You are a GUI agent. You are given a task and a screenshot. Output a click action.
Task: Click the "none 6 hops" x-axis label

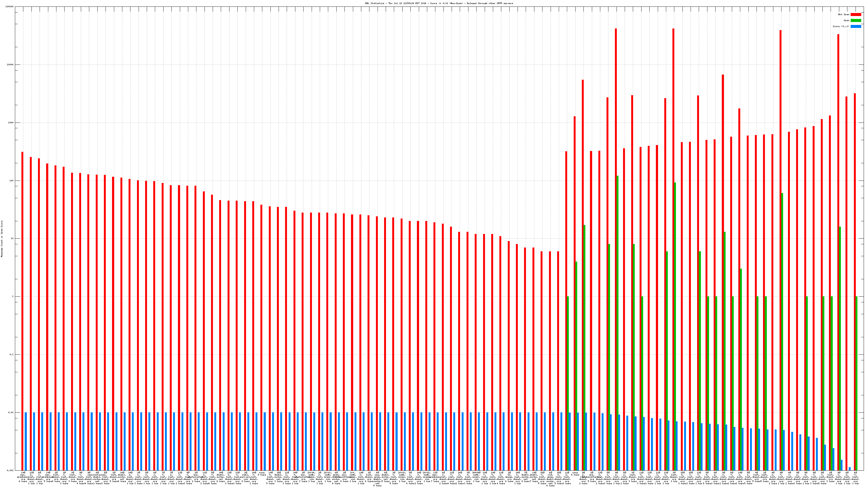coord(575,474)
